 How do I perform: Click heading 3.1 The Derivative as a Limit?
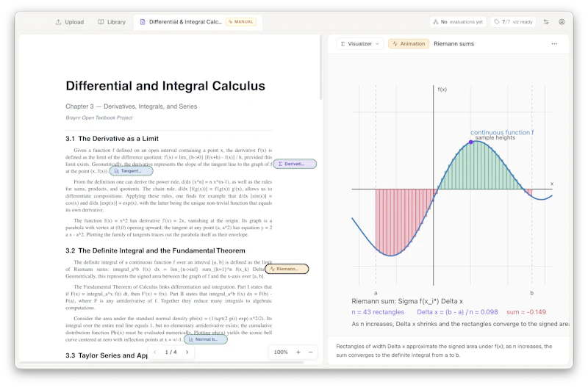tap(112, 139)
